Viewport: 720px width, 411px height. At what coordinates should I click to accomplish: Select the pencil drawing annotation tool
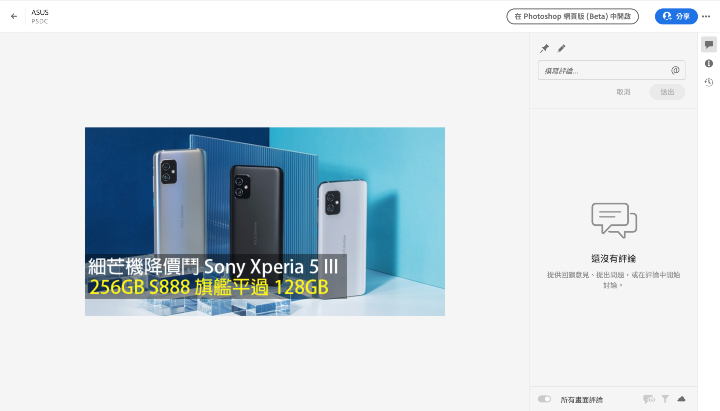tap(562, 48)
